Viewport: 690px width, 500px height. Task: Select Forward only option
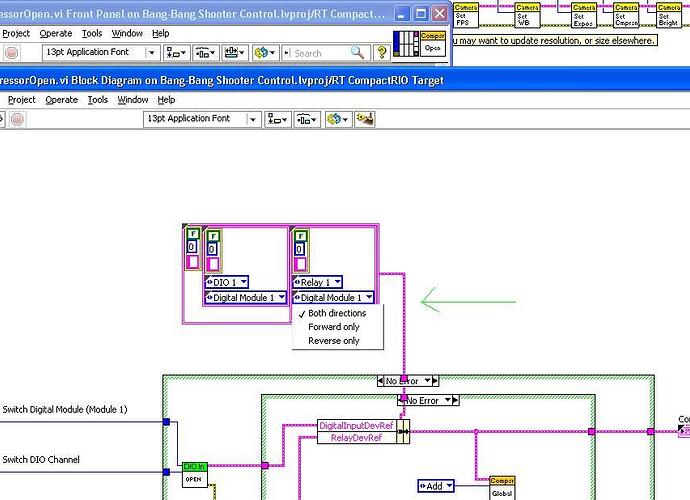coord(334,327)
